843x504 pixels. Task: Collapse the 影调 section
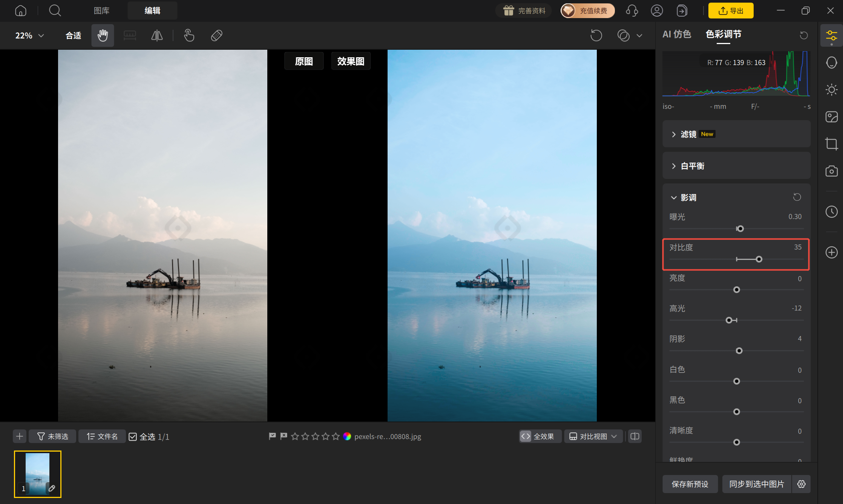674,197
